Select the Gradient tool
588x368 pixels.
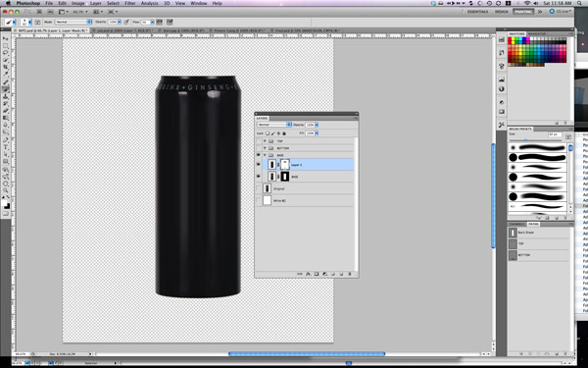[6, 118]
